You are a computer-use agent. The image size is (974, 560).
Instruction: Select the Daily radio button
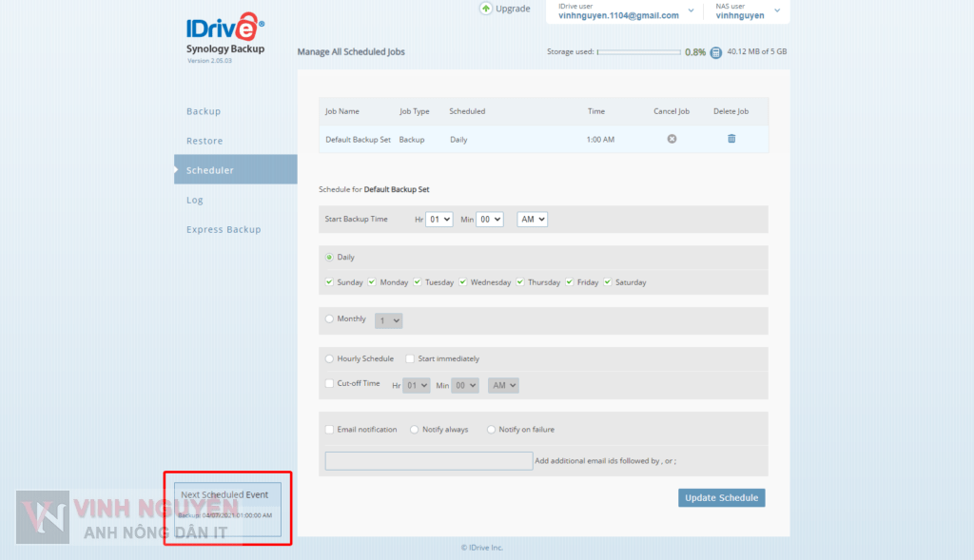point(330,258)
